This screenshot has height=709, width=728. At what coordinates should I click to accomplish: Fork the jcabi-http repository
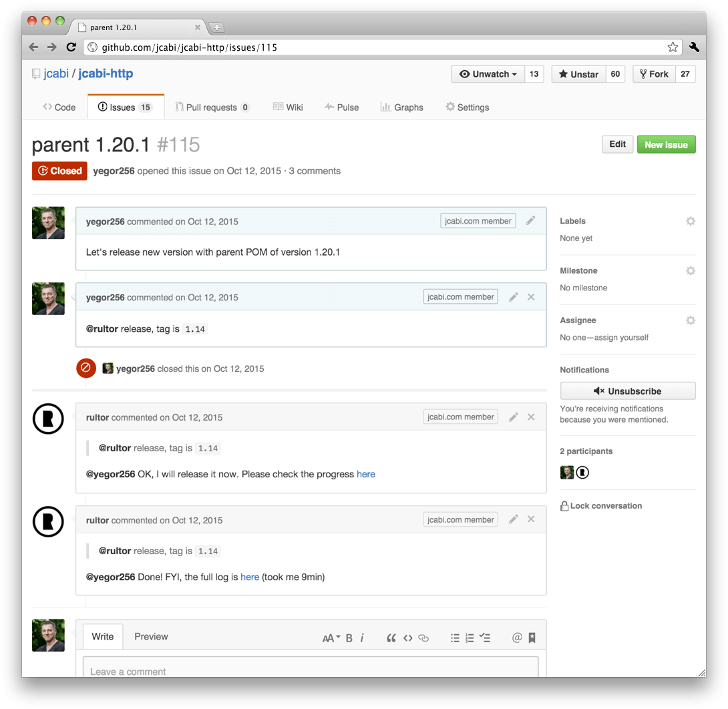click(x=654, y=74)
